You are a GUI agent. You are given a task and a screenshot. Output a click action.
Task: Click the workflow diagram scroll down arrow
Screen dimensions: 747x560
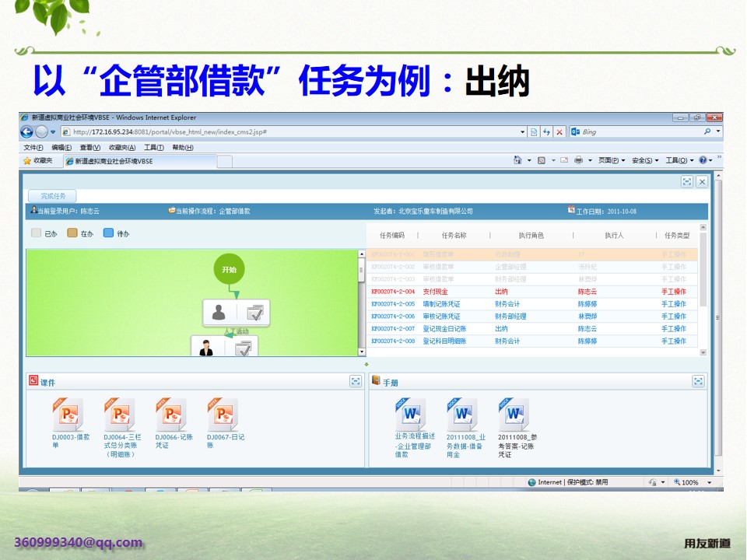[x=362, y=352]
